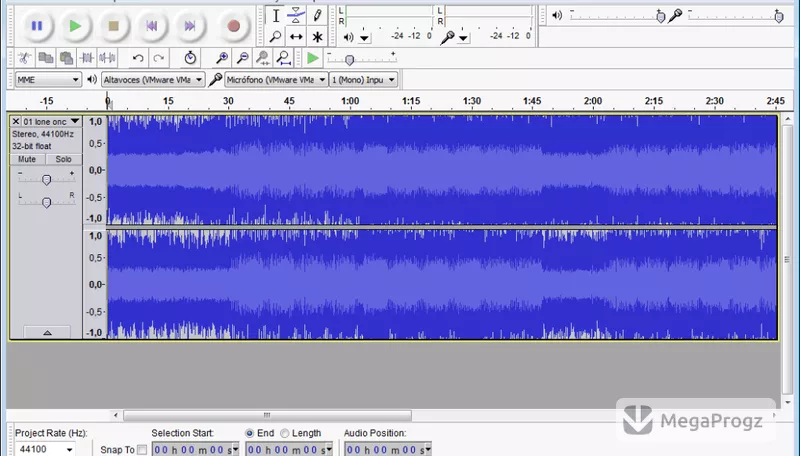
Task: Click the playback output level meter
Action: point(388,16)
